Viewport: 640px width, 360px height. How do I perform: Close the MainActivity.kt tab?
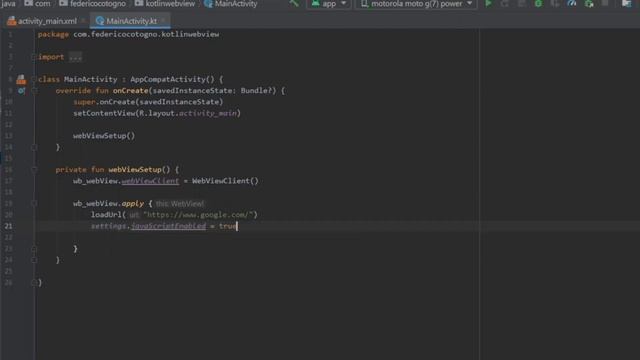pos(163,20)
